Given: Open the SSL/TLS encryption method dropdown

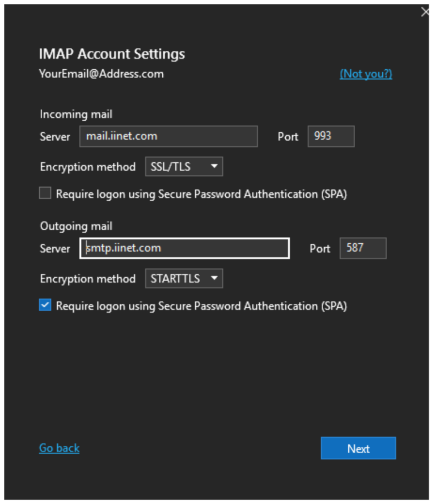Looking at the screenshot, I should coord(184,167).
